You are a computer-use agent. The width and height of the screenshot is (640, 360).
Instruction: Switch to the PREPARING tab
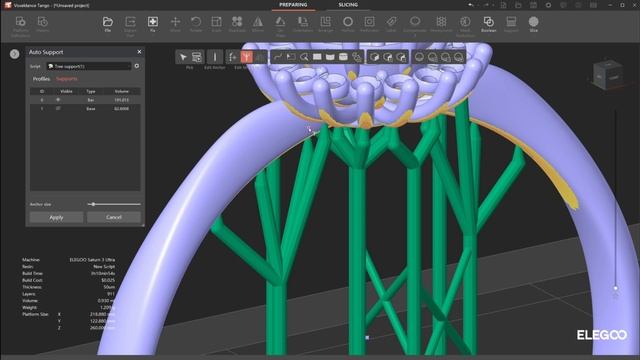[293, 5]
